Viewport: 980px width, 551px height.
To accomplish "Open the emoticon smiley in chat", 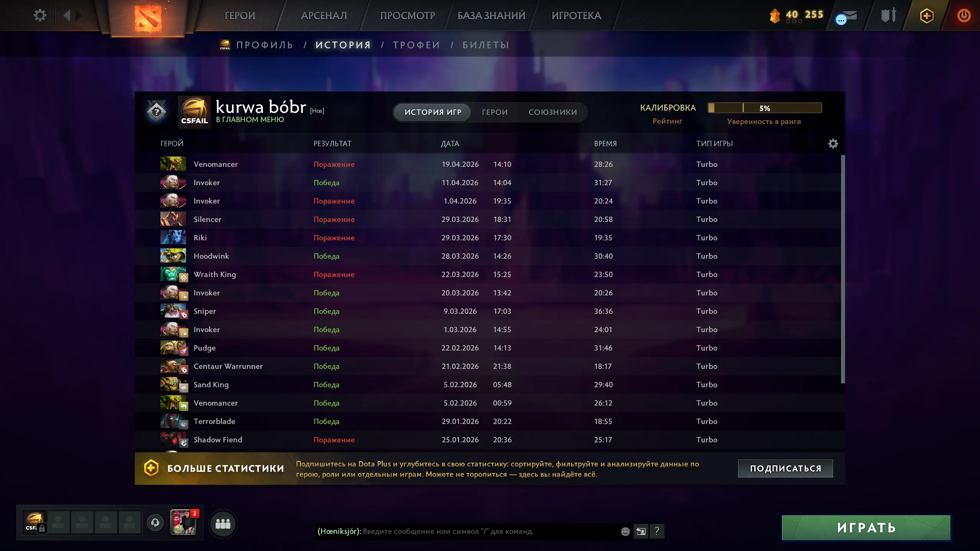I will click(625, 531).
